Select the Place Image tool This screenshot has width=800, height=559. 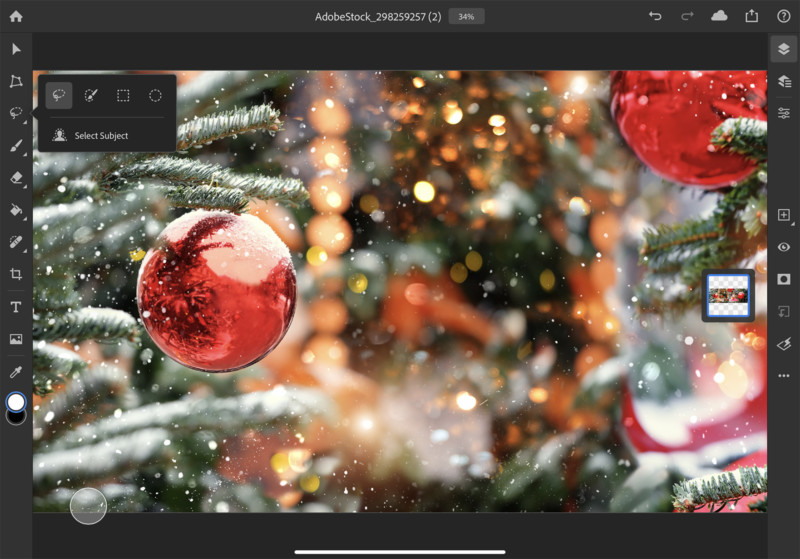[16, 339]
